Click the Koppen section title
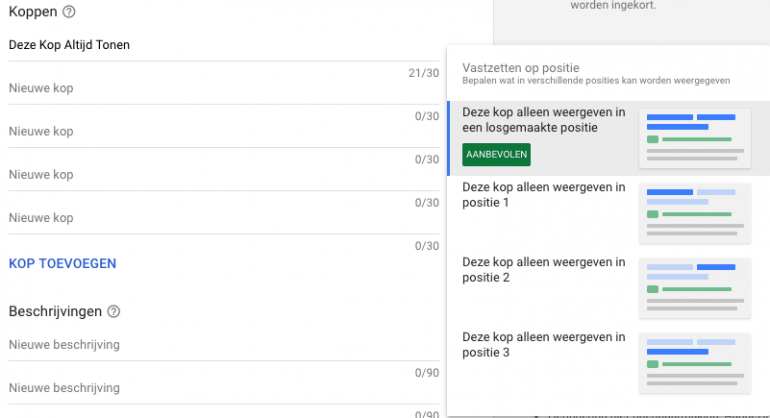770x418 pixels. [33, 12]
